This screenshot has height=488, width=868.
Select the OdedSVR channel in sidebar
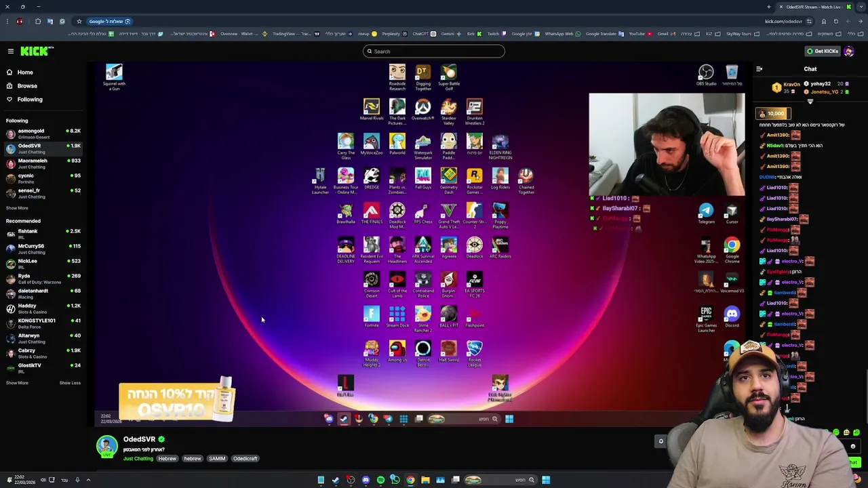click(x=43, y=148)
